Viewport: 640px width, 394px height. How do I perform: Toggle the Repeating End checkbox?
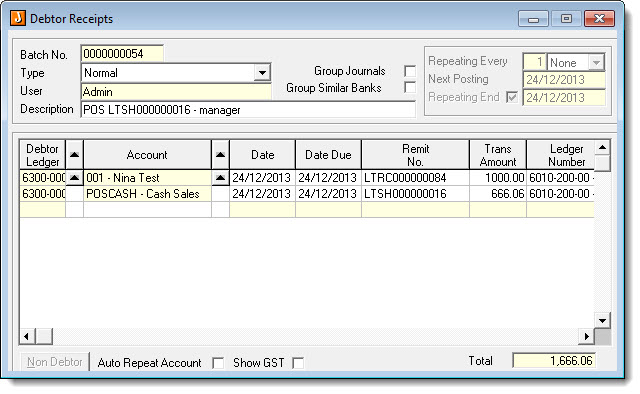[x=511, y=97]
